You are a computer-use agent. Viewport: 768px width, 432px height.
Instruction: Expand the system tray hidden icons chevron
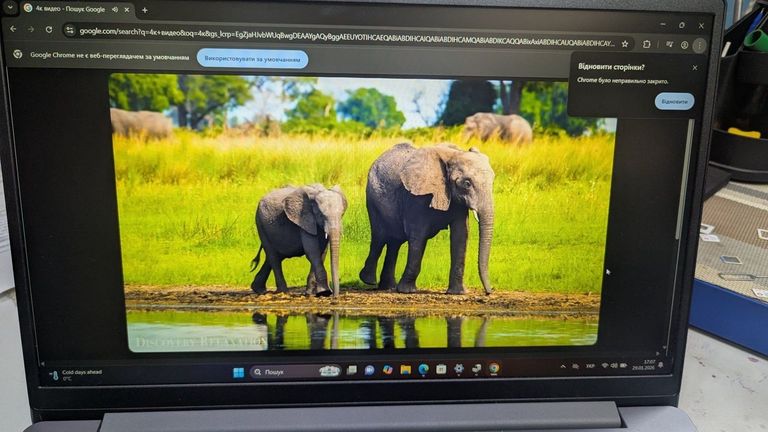coord(563,367)
